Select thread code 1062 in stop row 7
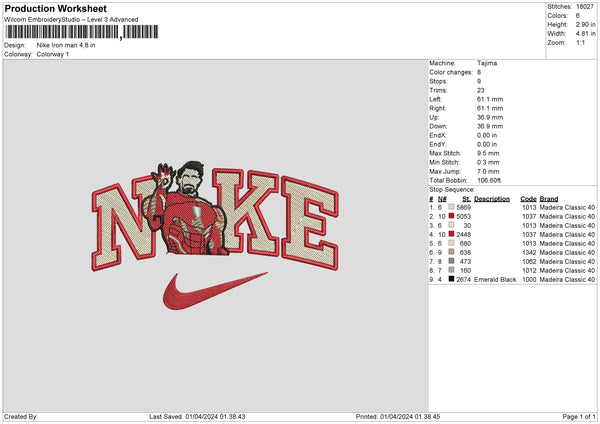 click(x=529, y=261)
